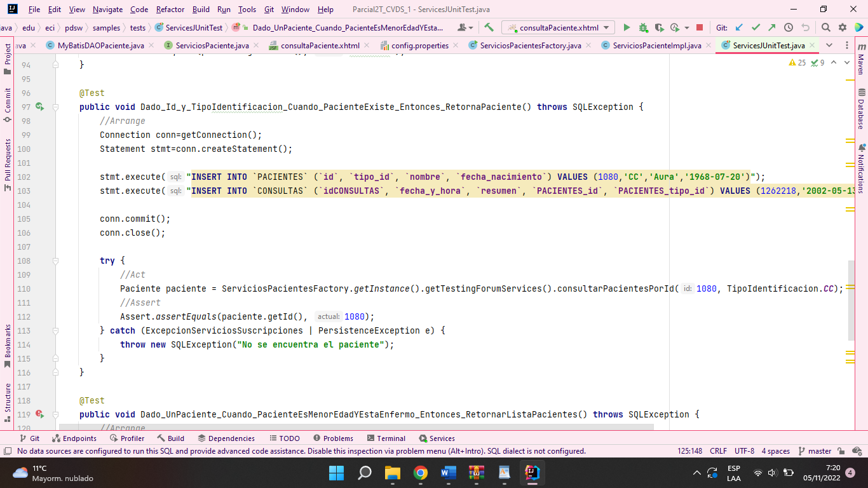Open the Navigate menu
This screenshot has width=868, height=488.
[107, 10]
